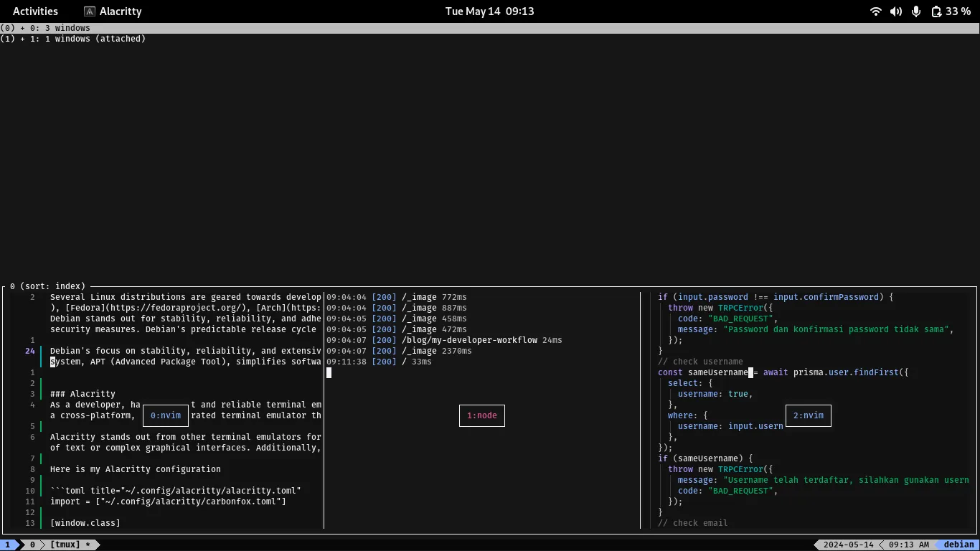Click the Alacritty window icon beside its name
980x551 pixels.
[89, 11]
